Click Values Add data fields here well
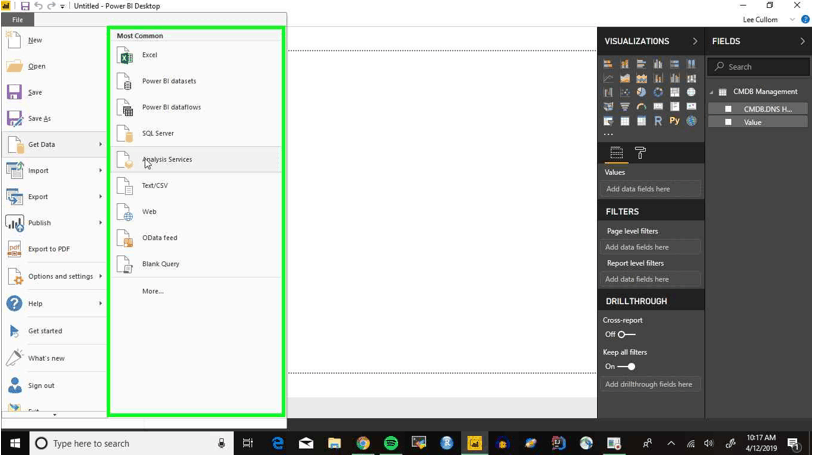This screenshot has height=456, width=813. click(x=651, y=189)
